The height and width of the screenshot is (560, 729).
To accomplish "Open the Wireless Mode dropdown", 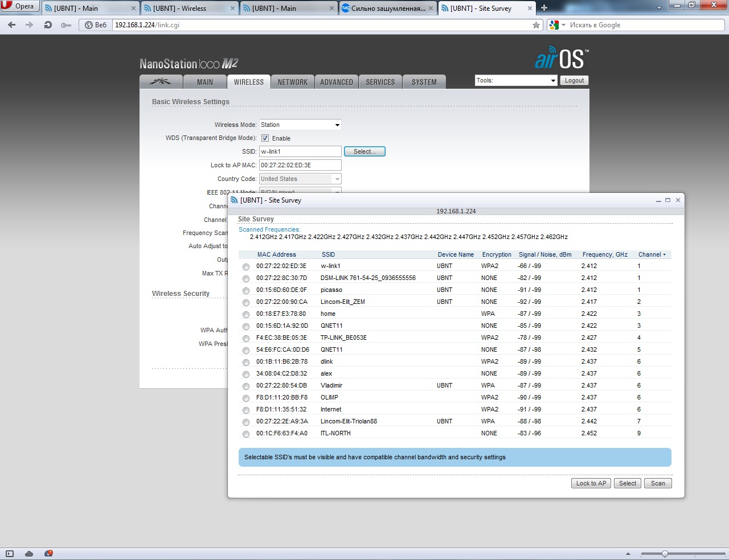I will tap(300, 125).
